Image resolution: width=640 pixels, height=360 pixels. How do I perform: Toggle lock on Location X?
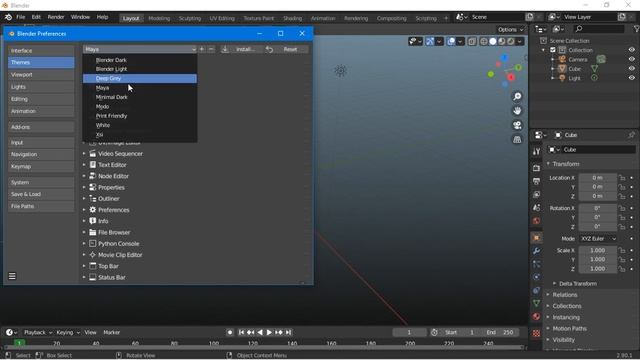[622, 178]
